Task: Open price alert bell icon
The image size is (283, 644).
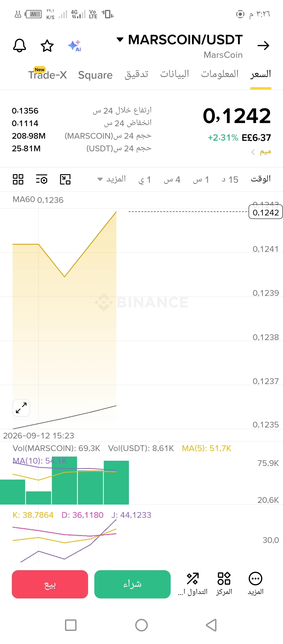Action: click(x=20, y=46)
